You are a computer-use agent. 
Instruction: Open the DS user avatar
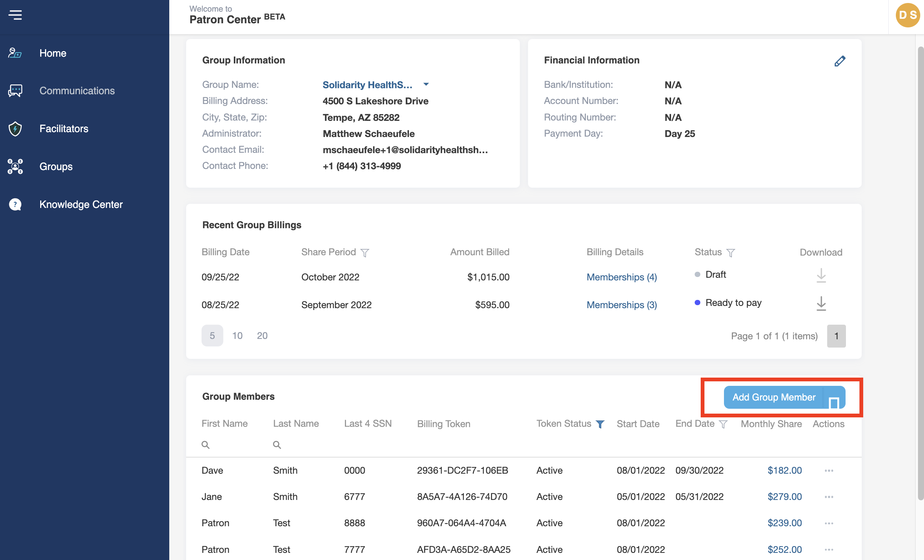(907, 15)
